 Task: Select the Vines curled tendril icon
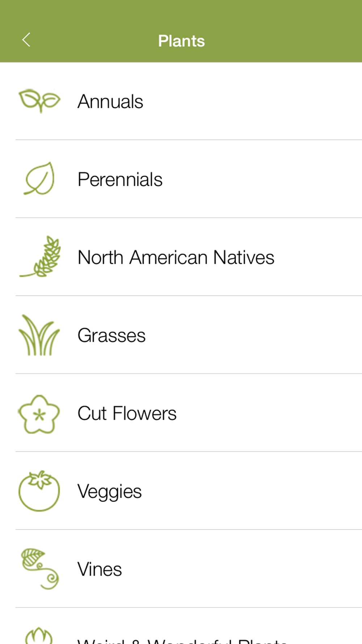[x=40, y=569]
